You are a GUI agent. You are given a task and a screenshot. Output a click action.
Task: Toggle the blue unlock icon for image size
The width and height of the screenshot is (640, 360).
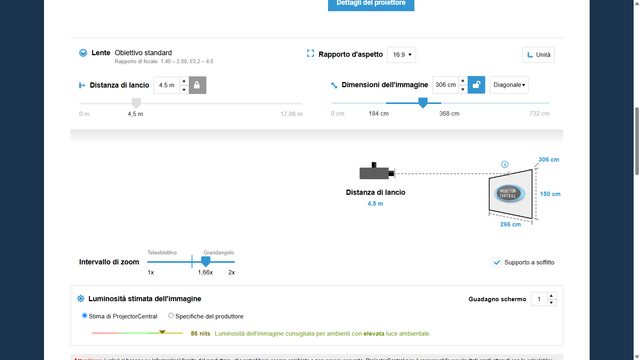[476, 85]
